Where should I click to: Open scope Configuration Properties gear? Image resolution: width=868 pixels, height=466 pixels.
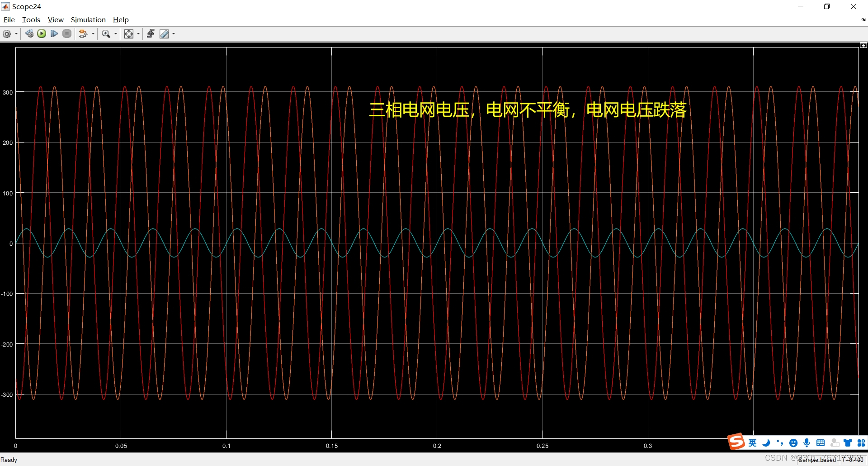pos(7,34)
